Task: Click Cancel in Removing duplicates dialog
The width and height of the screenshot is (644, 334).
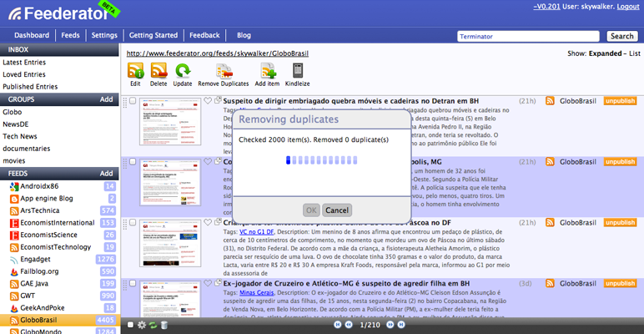Action: coord(337,210)
